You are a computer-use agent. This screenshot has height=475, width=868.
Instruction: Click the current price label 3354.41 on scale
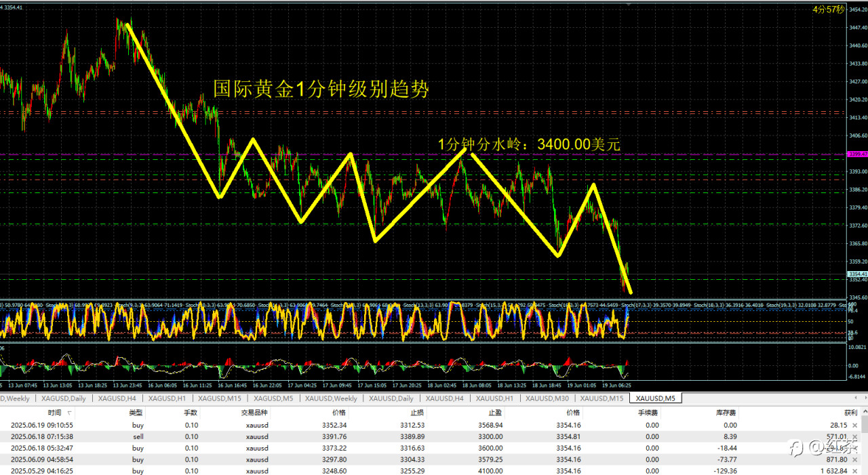pos(857,274)
